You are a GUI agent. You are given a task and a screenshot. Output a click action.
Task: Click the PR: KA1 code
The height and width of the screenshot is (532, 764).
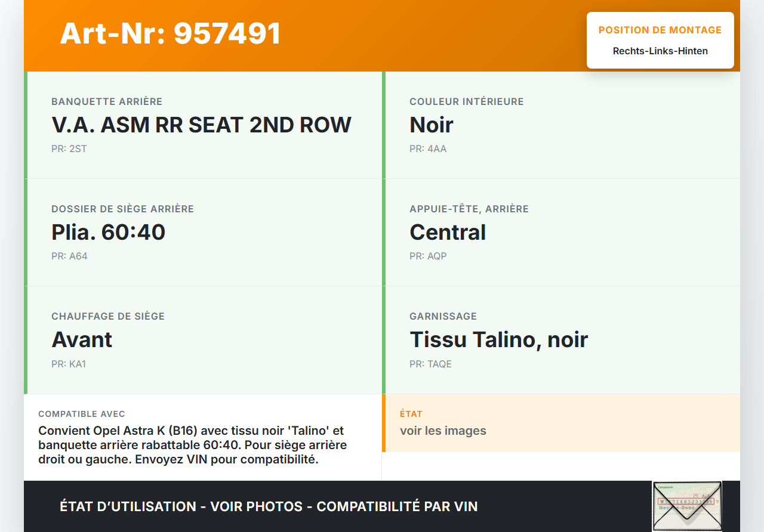coord(69,363)
